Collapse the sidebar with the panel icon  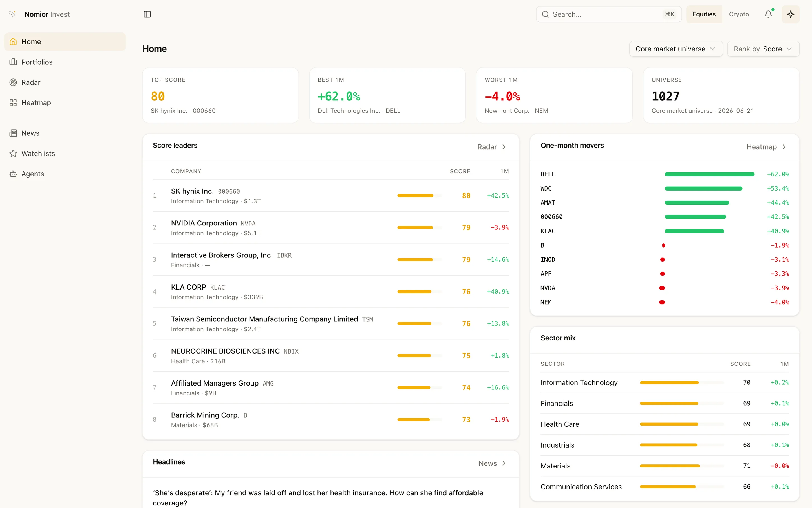pyautogui.click(x=147, y=14)
